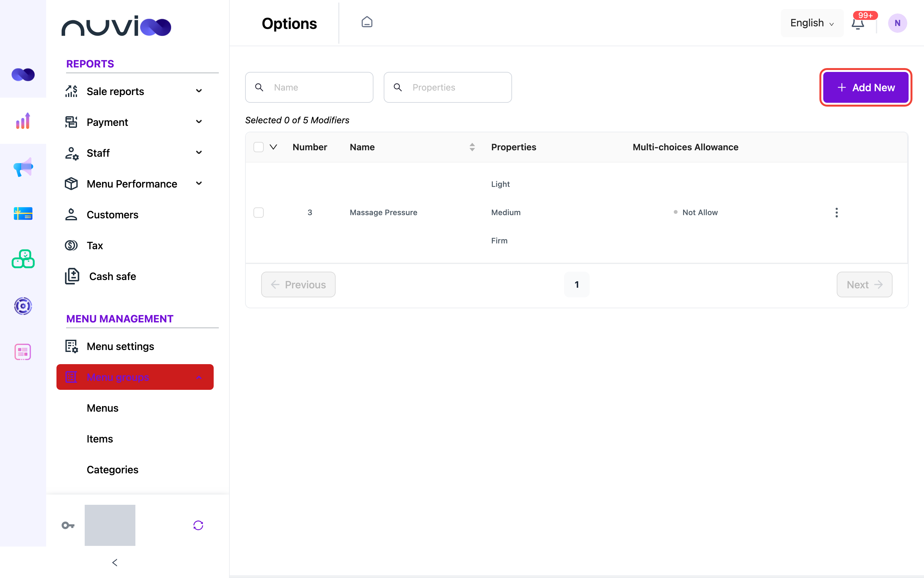Open the megaphone marketing icon
The width and height of the screenshot is (924, 578).
click(23, 167)
